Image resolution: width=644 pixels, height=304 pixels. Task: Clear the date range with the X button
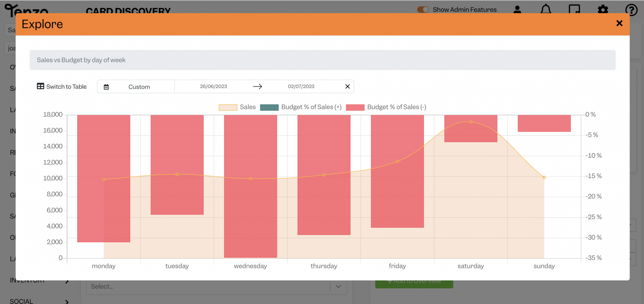(347, 86)
